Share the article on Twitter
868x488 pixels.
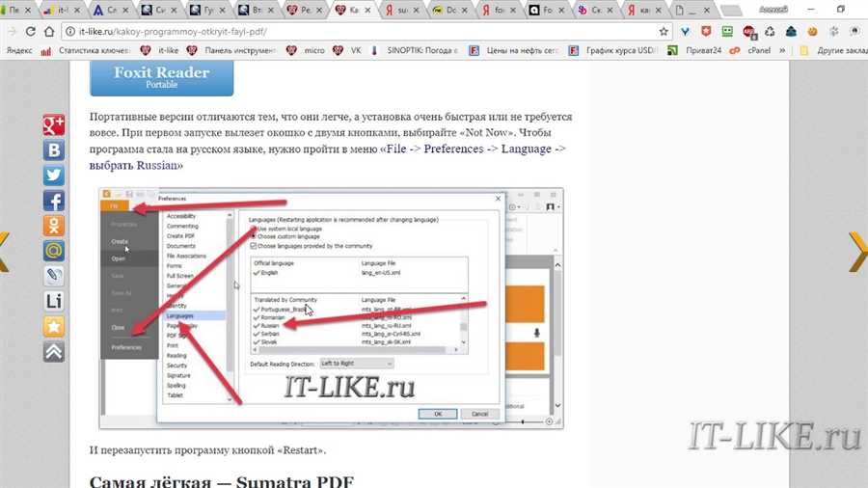53,175
